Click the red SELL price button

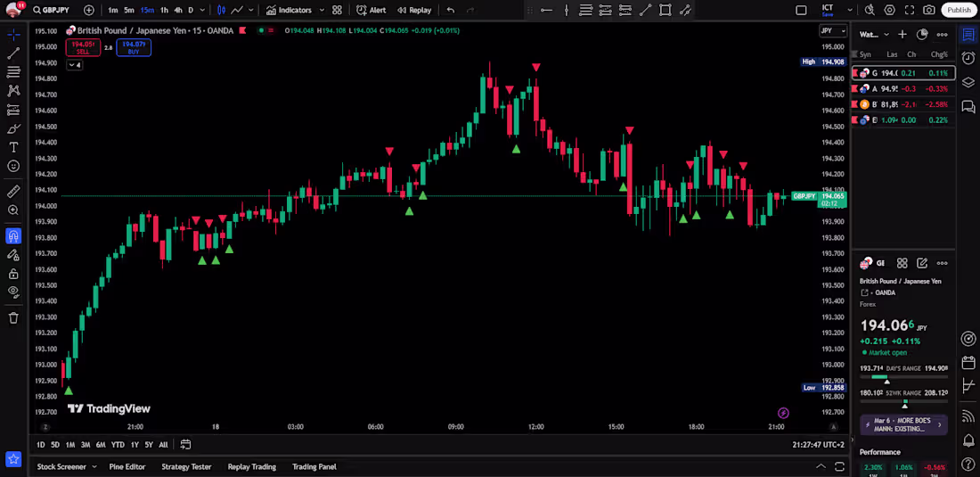(83, 47)
